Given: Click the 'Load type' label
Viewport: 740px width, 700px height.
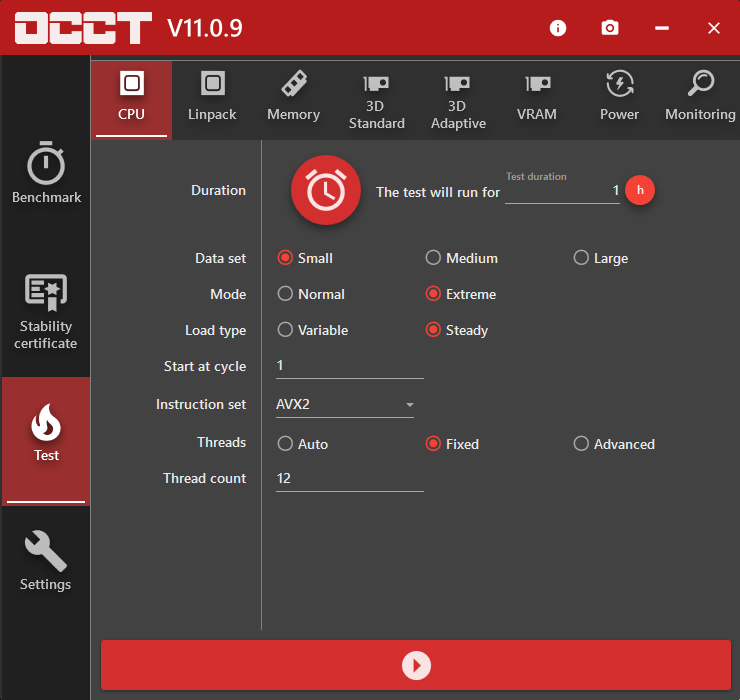Looking at the screenshot, I should coord(215,330).
